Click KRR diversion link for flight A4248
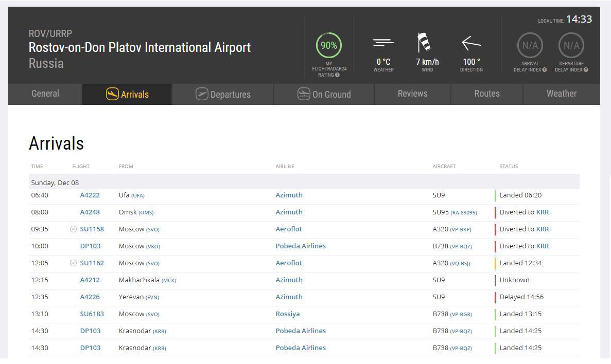The width and height of the screenshot is (611, 364). [x=543, y=212]
